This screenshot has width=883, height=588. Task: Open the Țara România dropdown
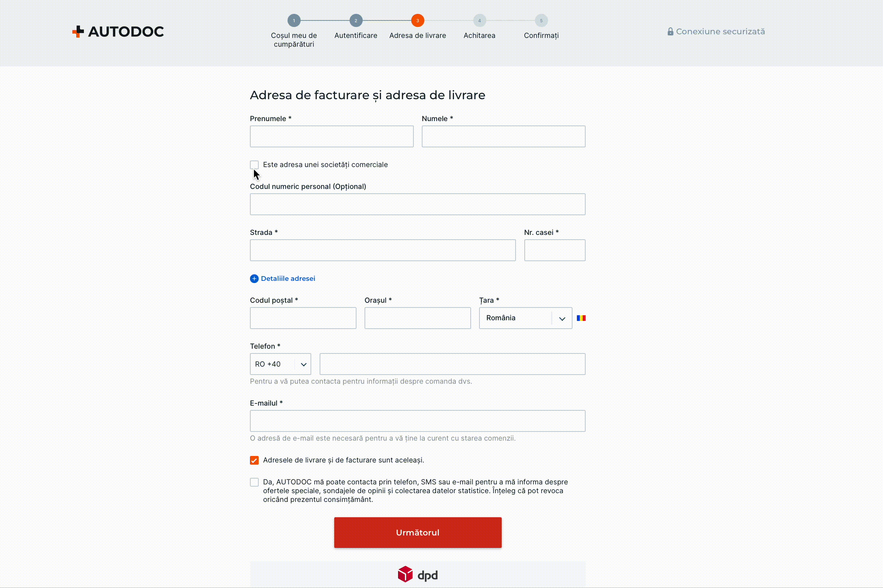525,318
